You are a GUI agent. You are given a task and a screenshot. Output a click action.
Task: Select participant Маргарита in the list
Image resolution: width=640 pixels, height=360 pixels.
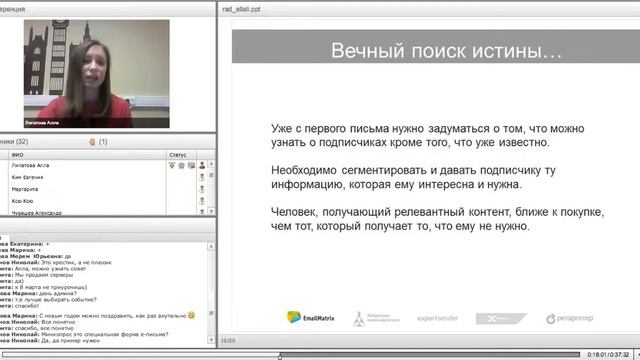pos(25,189)
